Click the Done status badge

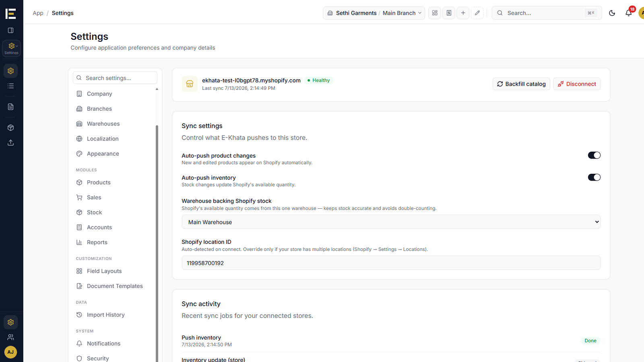point(590,341)
